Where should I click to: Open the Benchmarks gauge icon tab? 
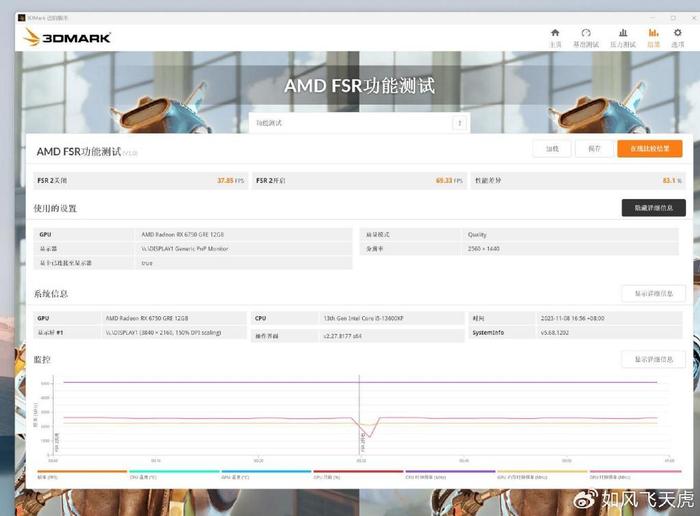[586, 38]
